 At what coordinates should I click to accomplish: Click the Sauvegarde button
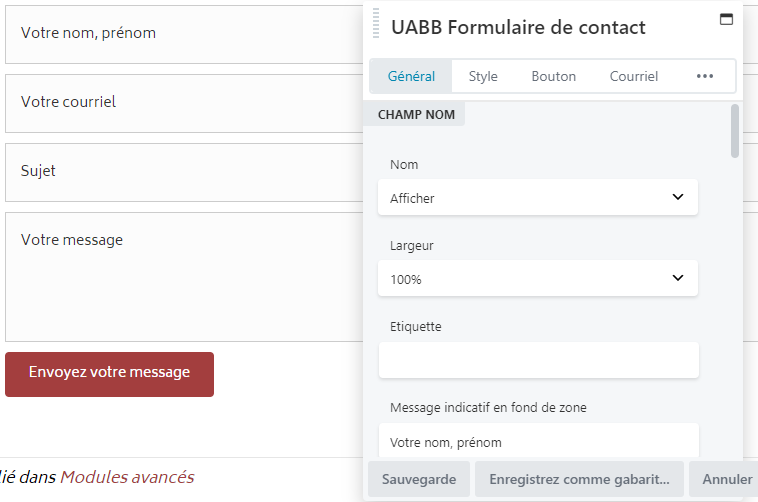point(419,479)
